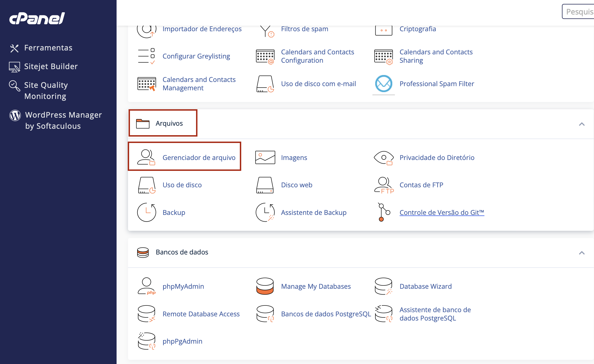
Task: Click the Ferramentas tools icon
Action: click(x=15, y=48)
